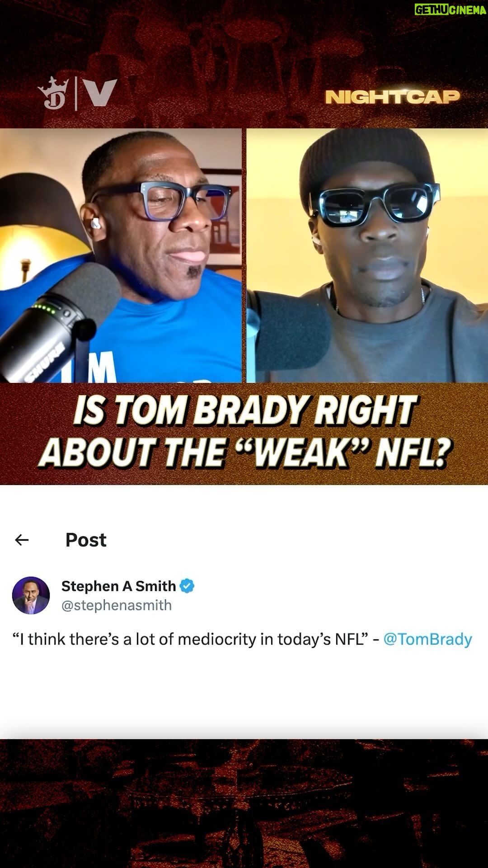Select the left video feed with blue shirt

(x=121, y=255)
